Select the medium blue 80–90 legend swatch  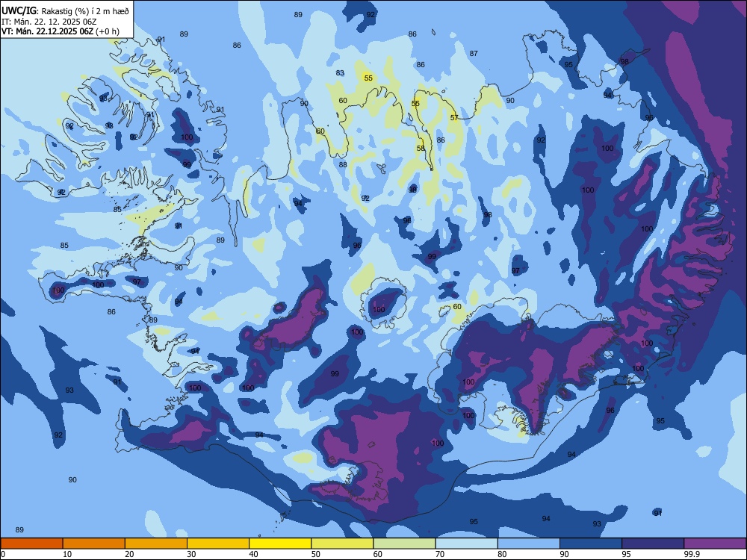pyautogui.click(x=529, y=544)
